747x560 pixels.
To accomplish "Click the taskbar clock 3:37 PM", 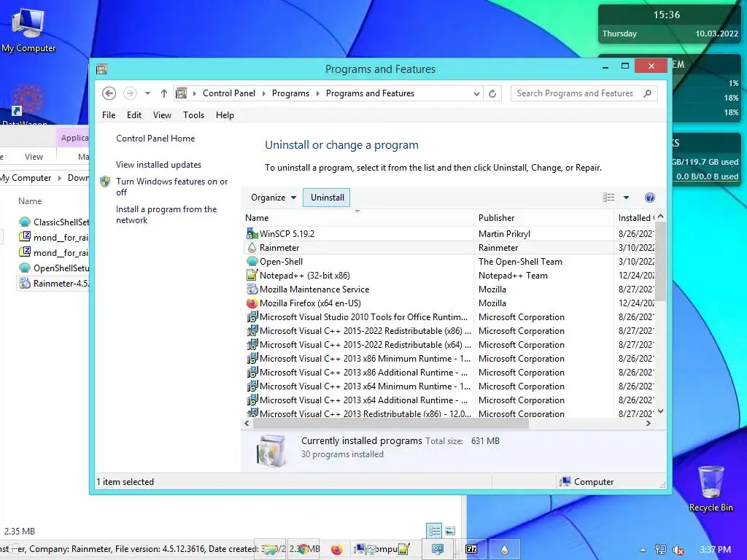I will 715,550.
